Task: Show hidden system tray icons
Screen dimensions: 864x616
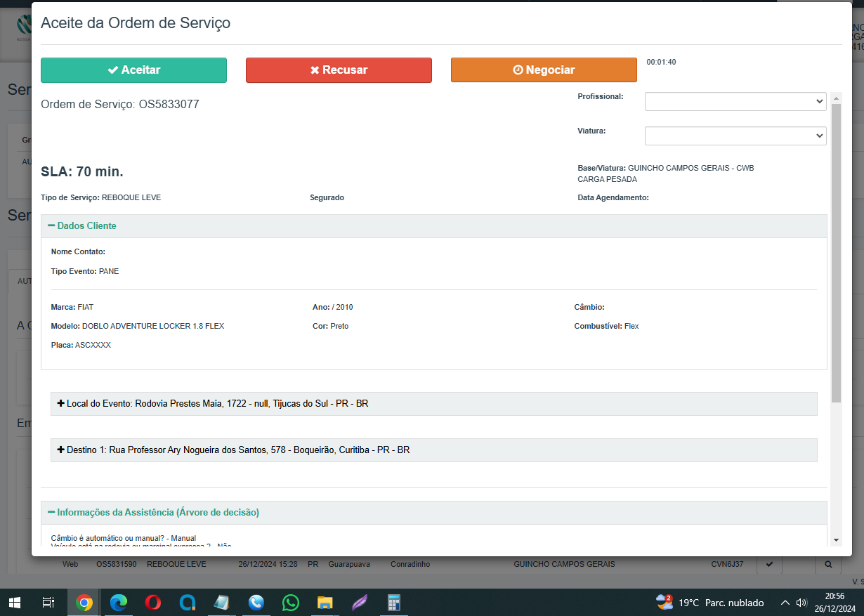Action: [x=785, y=602]
